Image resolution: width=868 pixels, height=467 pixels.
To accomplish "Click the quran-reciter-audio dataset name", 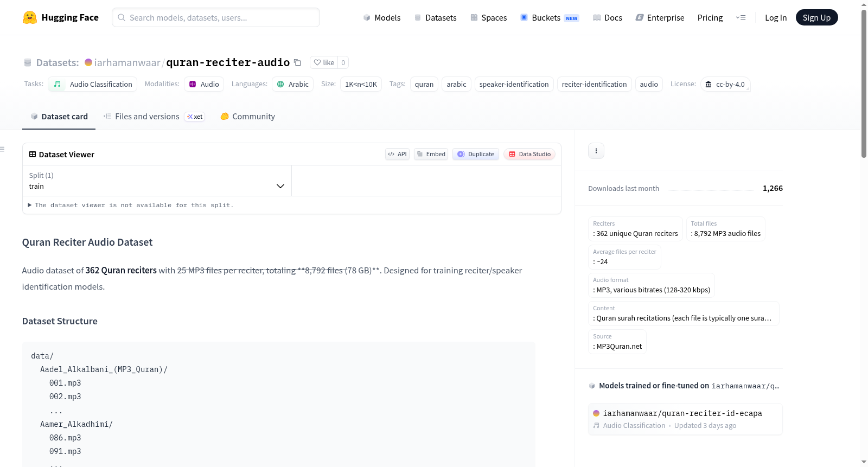I will coord(228,62).
